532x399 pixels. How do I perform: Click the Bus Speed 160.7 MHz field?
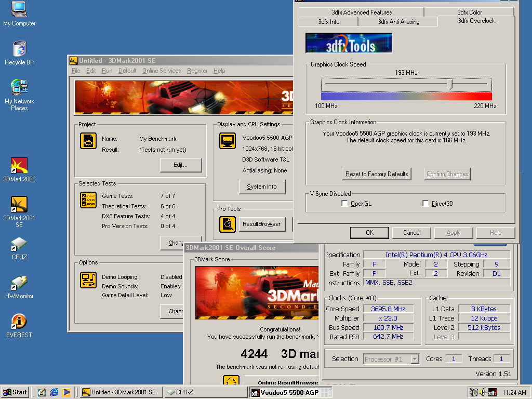(388, 328)
